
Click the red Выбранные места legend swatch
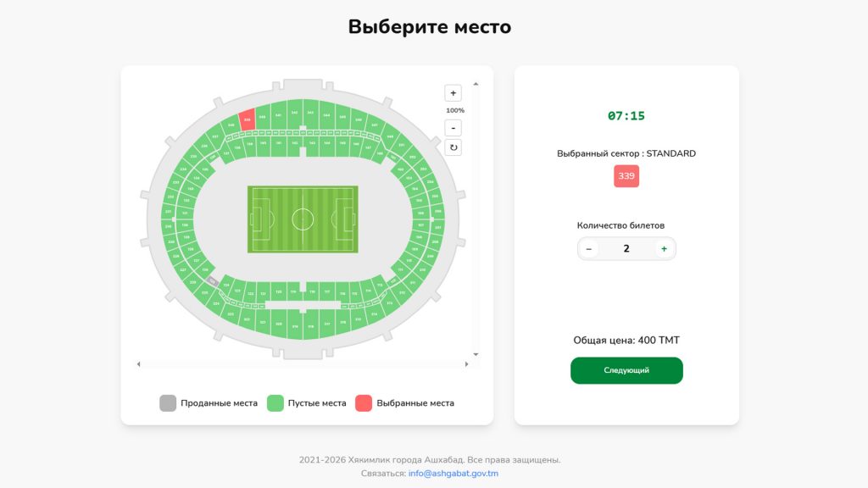click(x=364, y=403)
